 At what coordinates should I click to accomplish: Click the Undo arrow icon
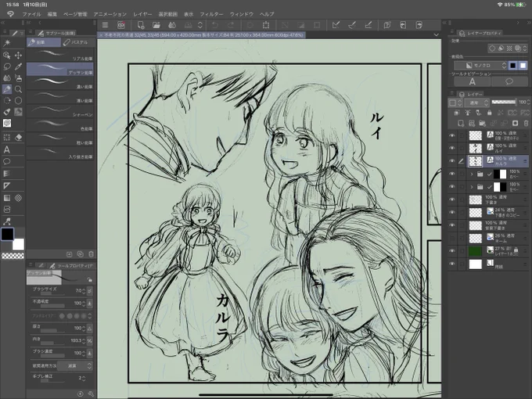coord(215,25)
